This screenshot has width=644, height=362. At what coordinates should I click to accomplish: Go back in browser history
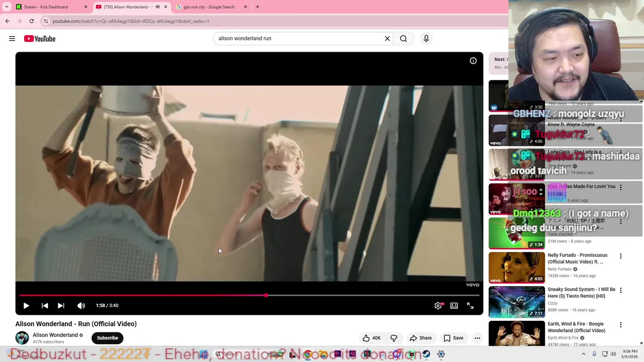tap(7, 21)
